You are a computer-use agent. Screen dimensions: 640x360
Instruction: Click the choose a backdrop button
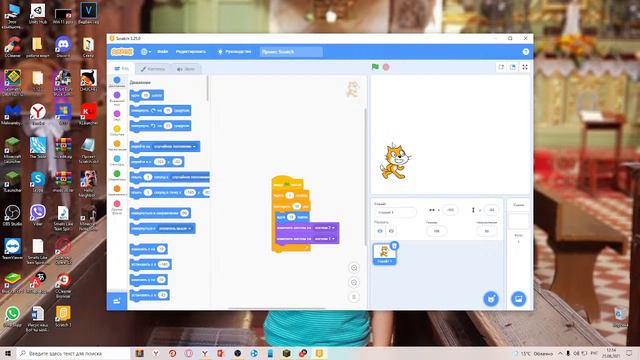(x=518, y=299)
